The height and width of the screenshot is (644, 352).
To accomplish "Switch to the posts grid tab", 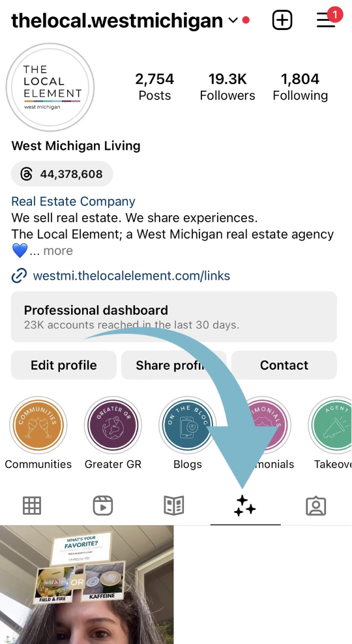I will coord(32,506).
